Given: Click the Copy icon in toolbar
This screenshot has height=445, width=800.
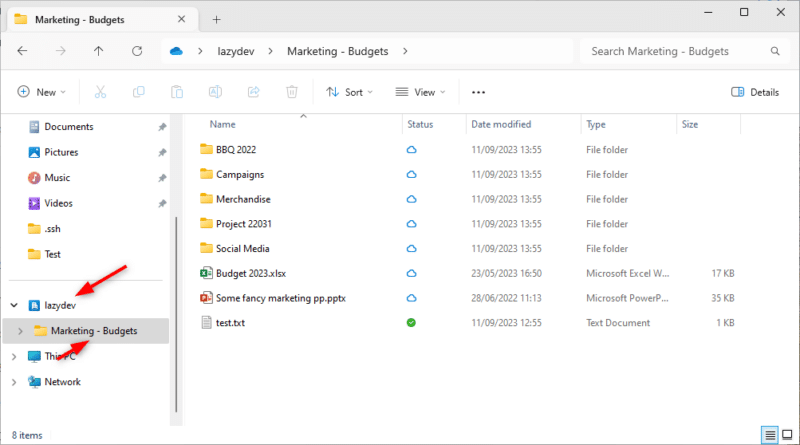Looking at the screenshot, I should [139, 92].
